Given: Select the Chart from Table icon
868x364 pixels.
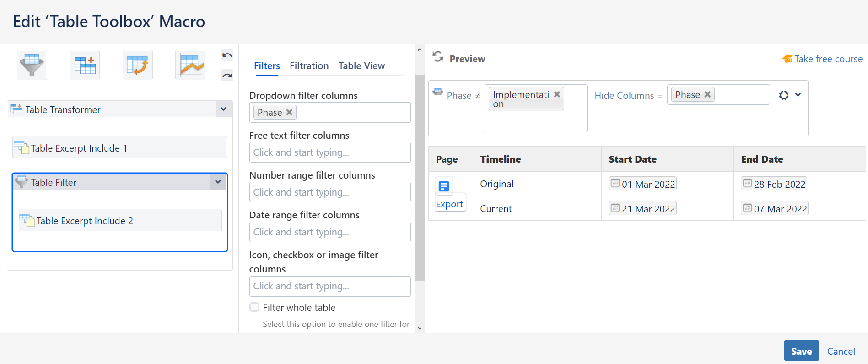Looking at the screenshot, I should (190, 65).
